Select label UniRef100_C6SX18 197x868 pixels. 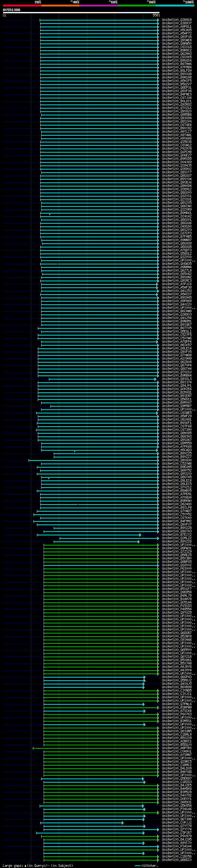pyautogui.click(x=177, y=47)
